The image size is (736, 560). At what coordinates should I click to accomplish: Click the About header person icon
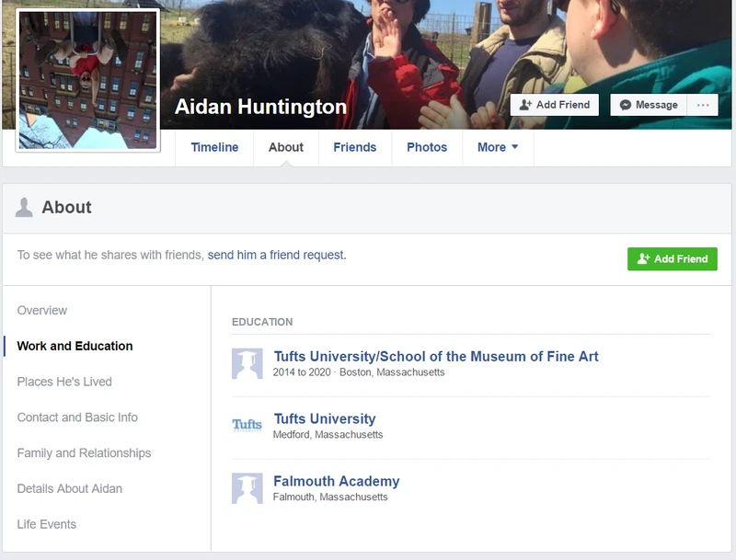(24, 207)
